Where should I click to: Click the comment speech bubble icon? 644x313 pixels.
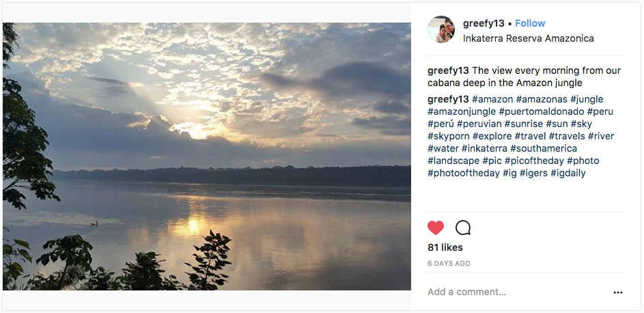point(463,228)
